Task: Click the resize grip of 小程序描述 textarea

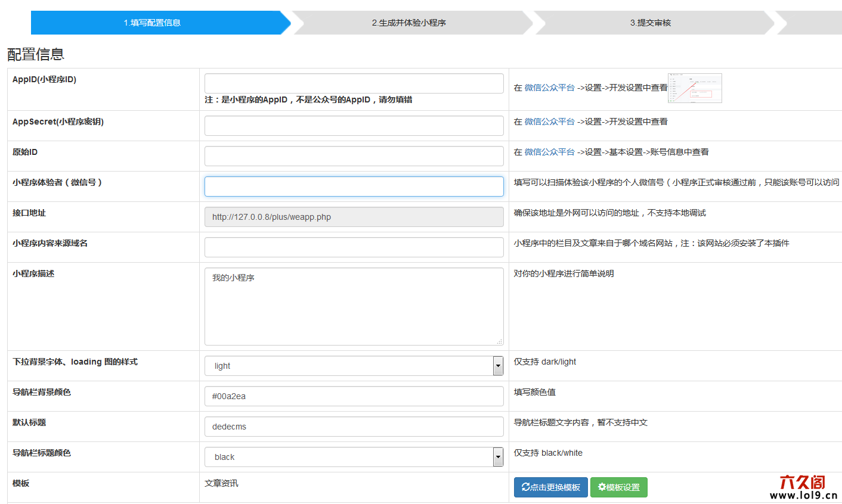Action: pos(500,341)
